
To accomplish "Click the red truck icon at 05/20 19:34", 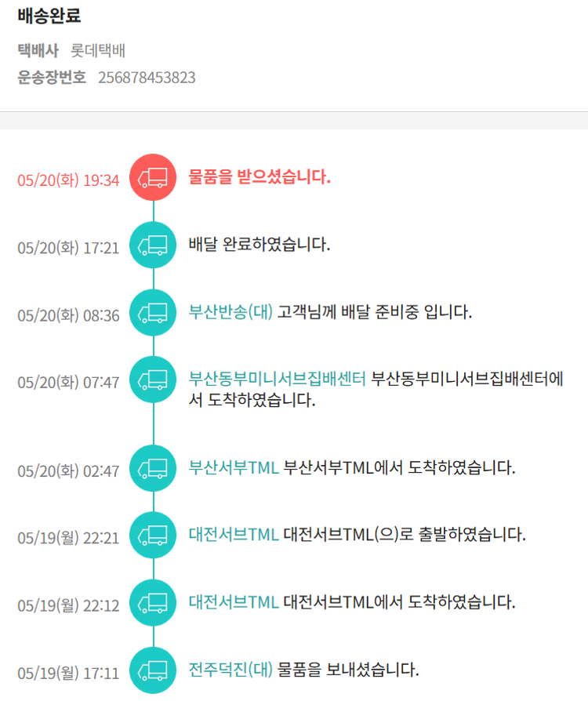I will 153,177.
